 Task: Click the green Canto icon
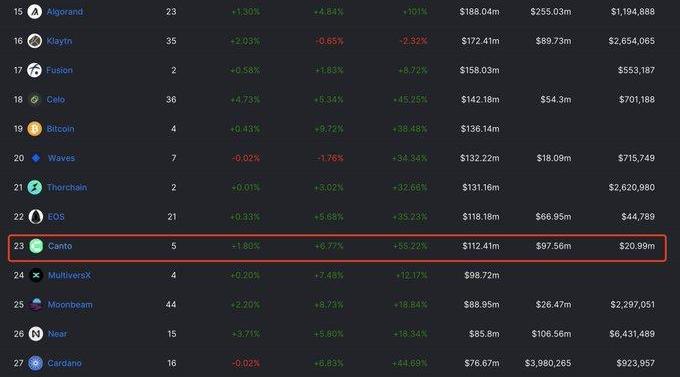[x=36, y=246]
